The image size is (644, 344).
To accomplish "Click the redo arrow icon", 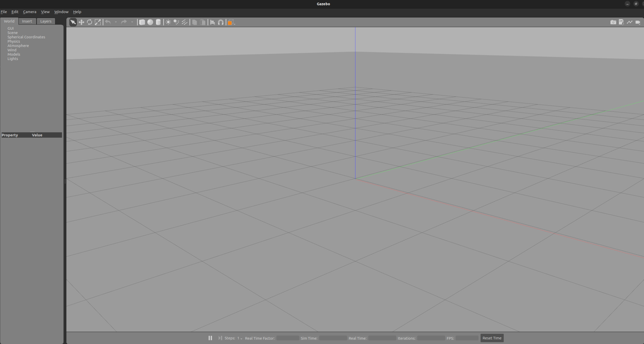I will 124,22.
